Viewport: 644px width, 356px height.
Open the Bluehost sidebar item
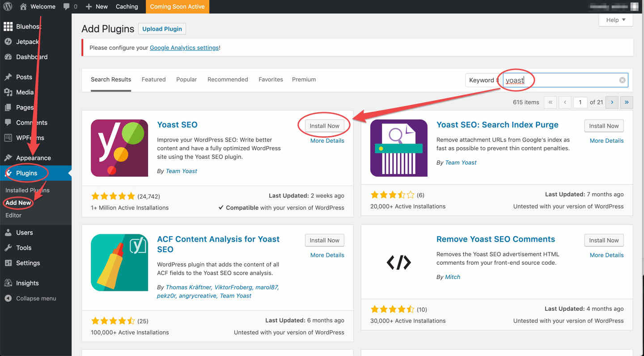click(x=36, y=26)
